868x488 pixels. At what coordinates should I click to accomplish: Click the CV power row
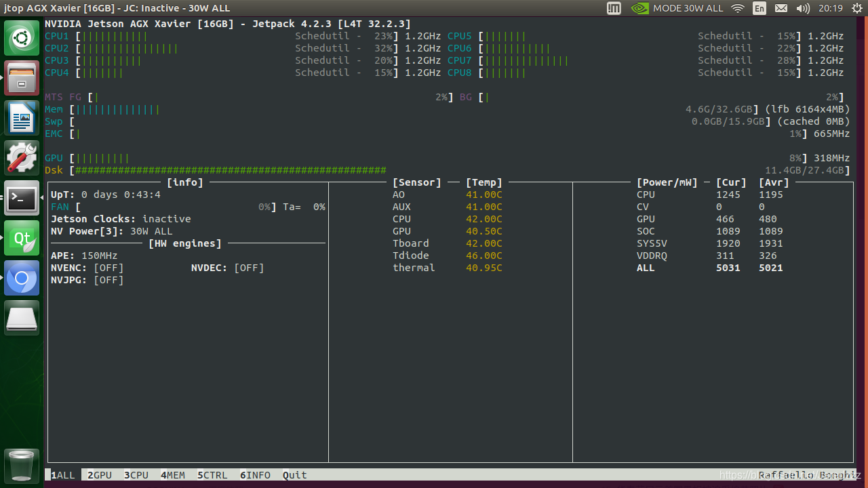click(701, 207)
